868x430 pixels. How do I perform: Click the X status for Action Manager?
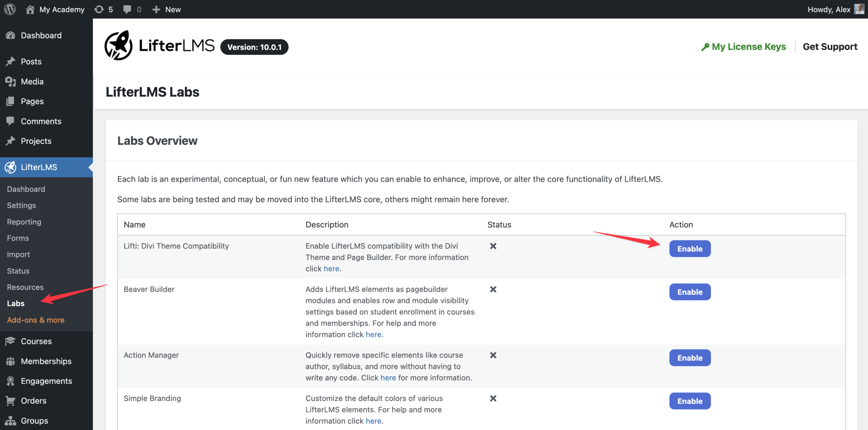coord(493,355)
